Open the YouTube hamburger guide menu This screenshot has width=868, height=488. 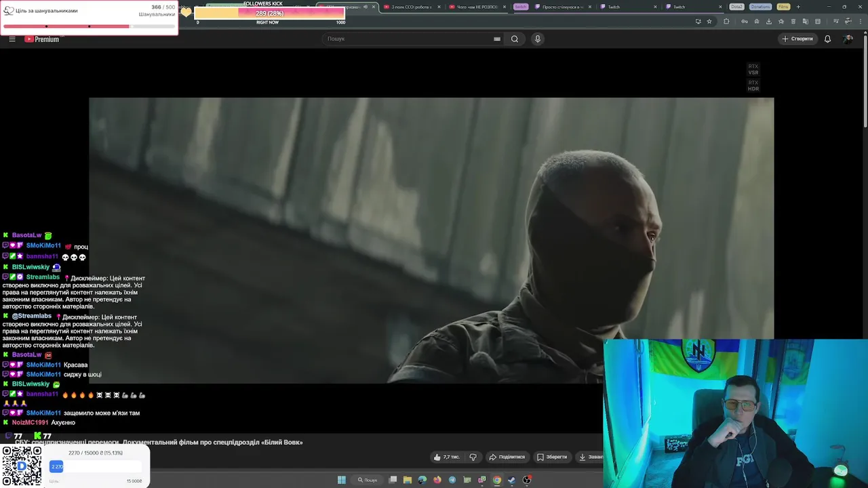[x=12, y=39]
